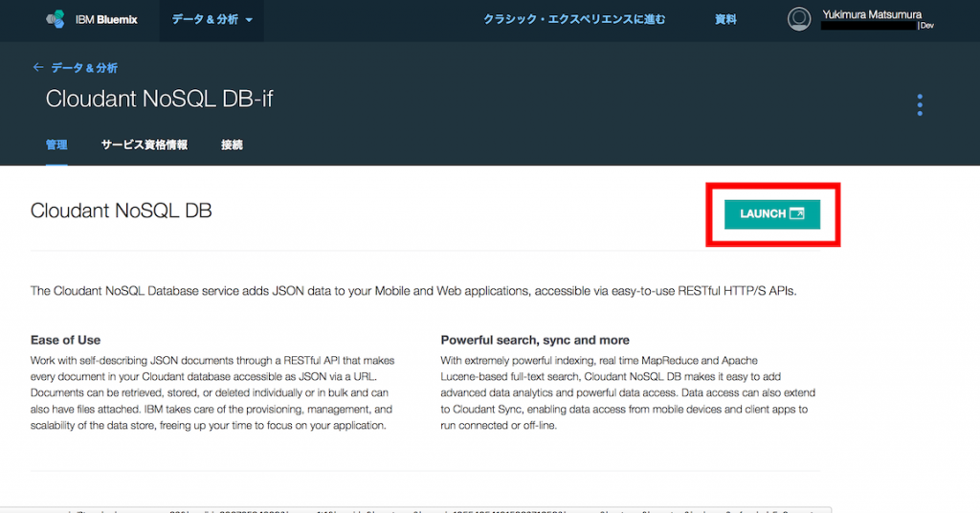Click the Powerful search, sync and more heading

pos(535,340)
